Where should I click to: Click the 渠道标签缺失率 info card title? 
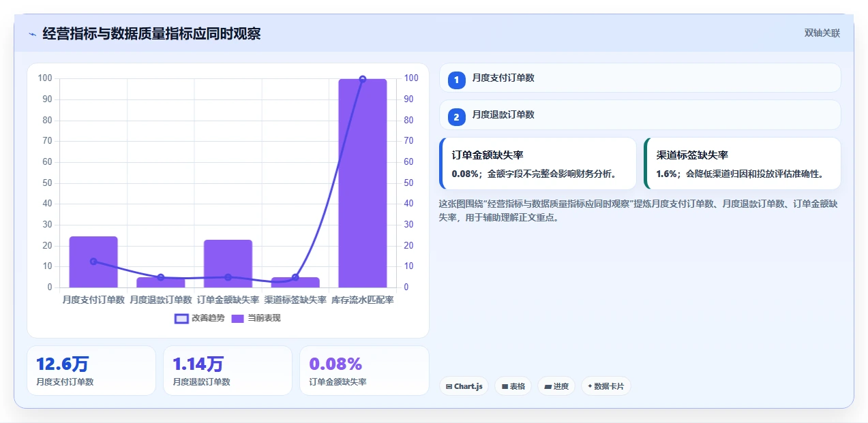(692, 155)
